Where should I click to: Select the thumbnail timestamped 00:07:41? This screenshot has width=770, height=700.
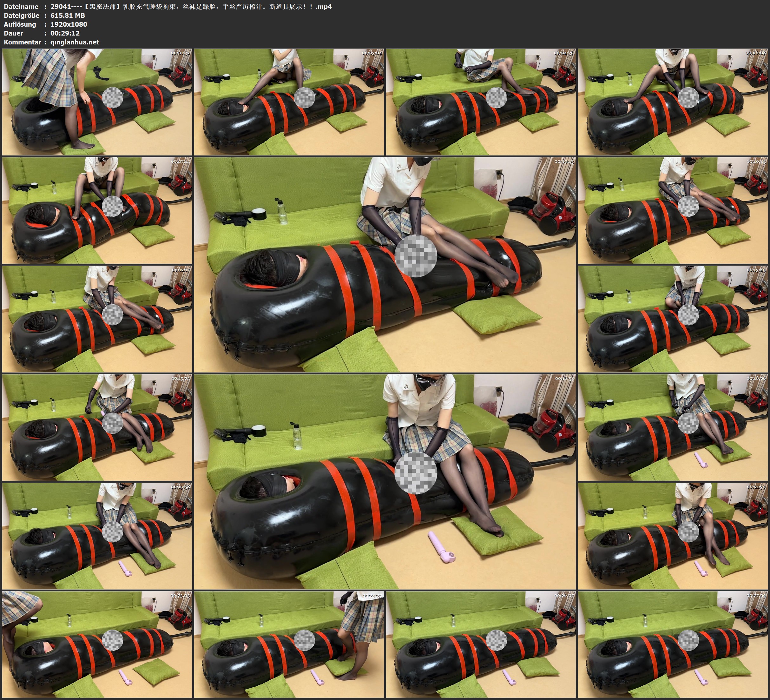[97, 210]
